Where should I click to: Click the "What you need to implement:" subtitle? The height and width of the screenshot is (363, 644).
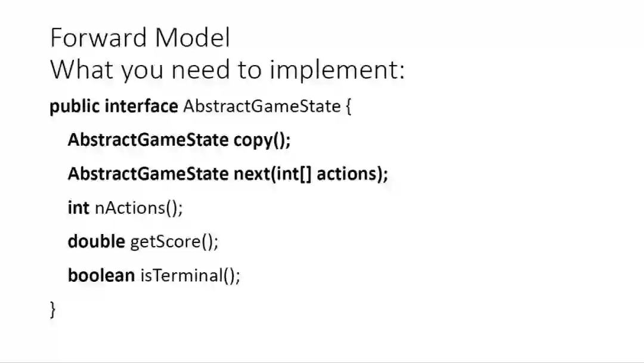point(227,70)
